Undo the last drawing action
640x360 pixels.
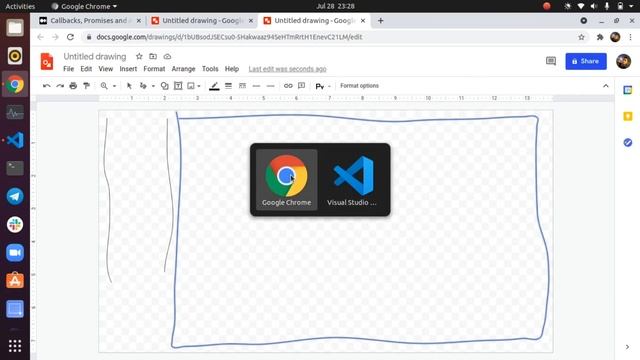47,86
